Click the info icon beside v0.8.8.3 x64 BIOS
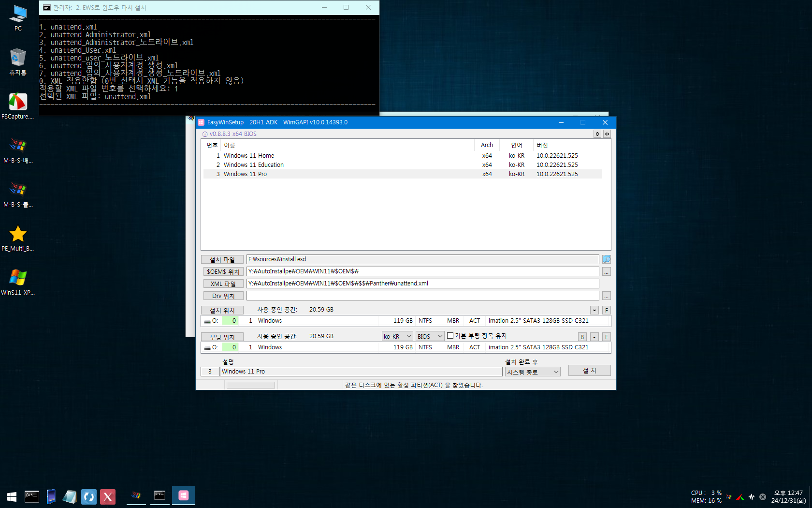Viewport: 812px width, 508px height. click(x=205, y=134)
